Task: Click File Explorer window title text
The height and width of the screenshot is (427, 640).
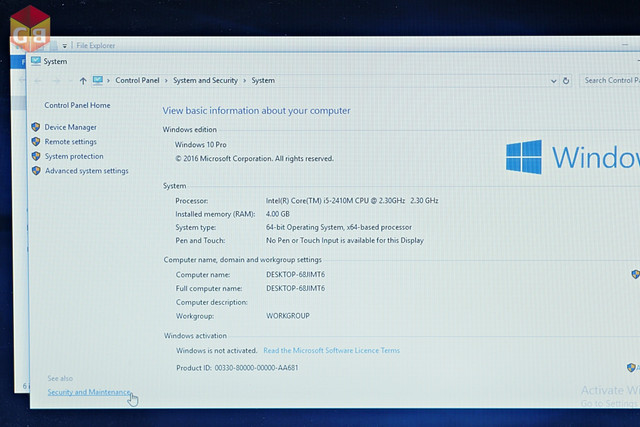Action: 96,46
